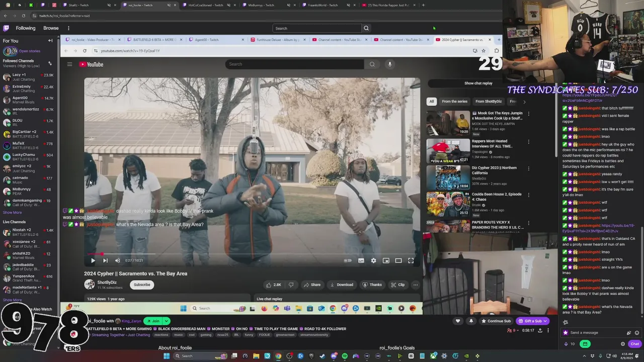Expand the Join button dropdown arrow
Viewport: 644px width, 362px height.
(167, 321)
